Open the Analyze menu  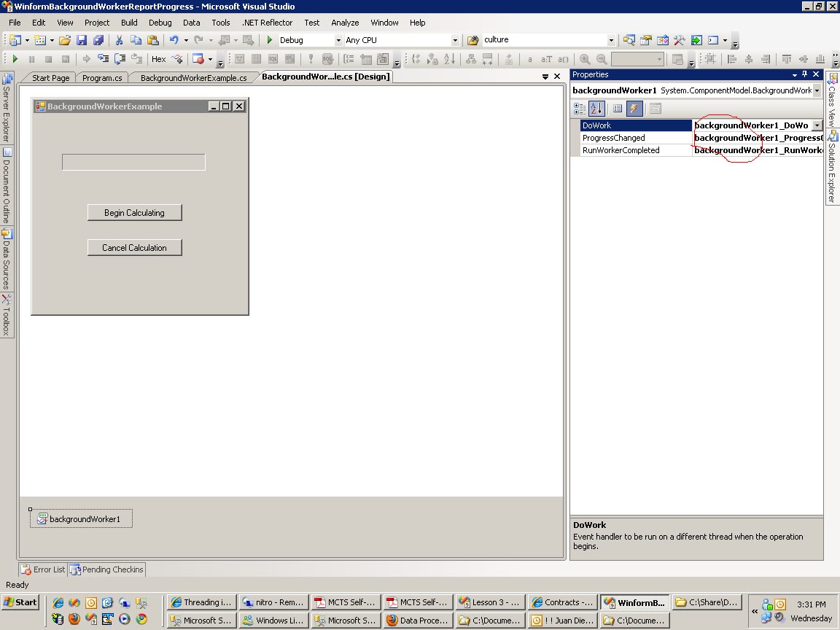(x=345, y=23)
